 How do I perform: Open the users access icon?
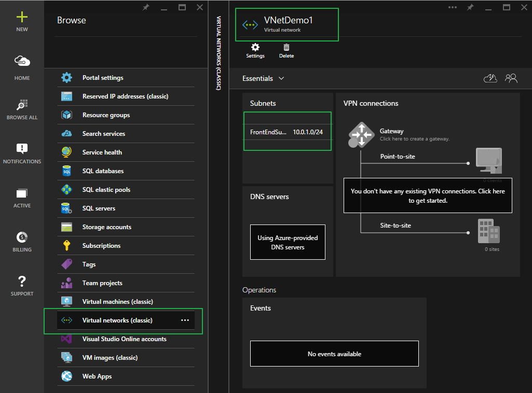click(511, 78)
